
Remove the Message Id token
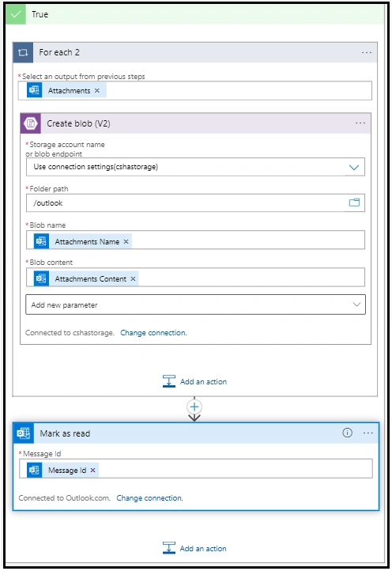tap(92, 470)
